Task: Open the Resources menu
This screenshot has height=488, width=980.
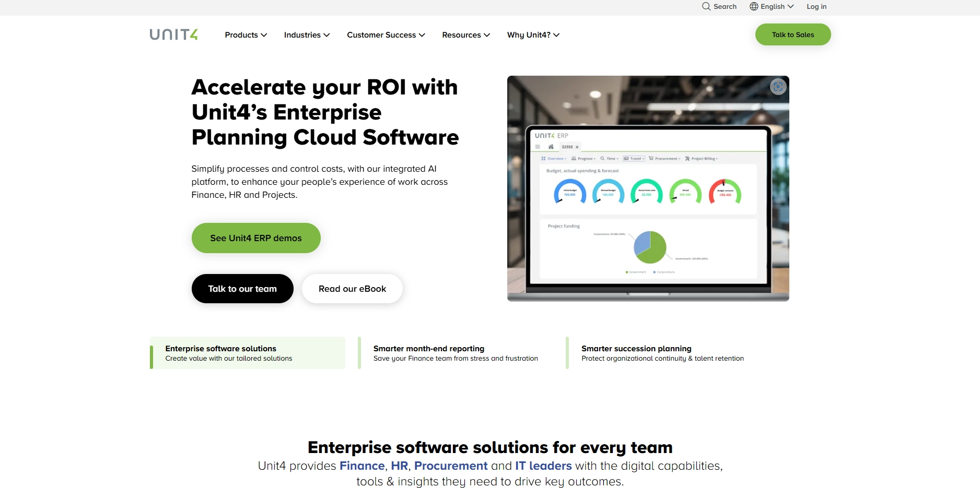Action: (466, 35)
